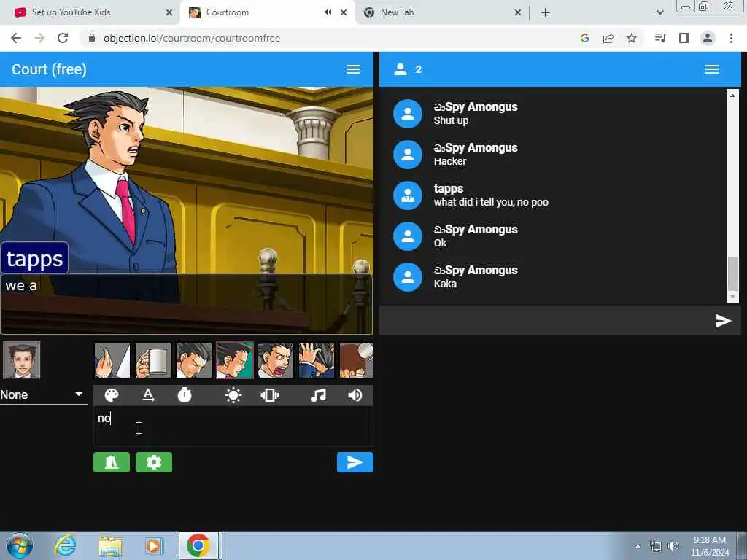This screenshot has width=747, height=560.
Task: Open the text color palette tool
Action: coord(112,395)
